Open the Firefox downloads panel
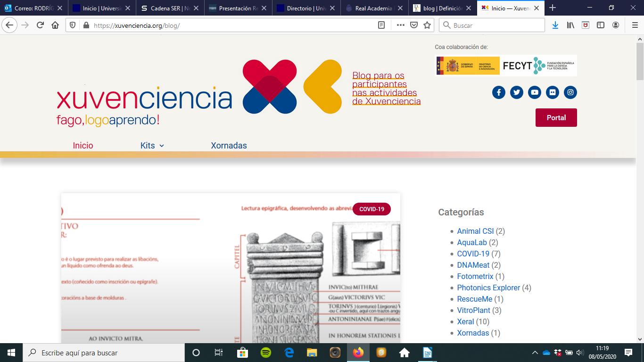Image resolution: width=644 pixels, height=362 pixels. [x=555, y=25]
